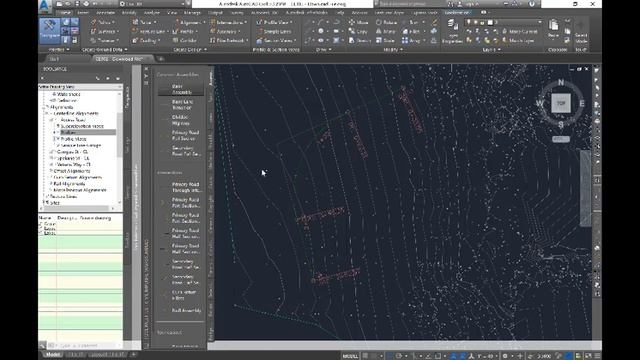Select the Curb Return Fillets palette tool
Screen dimensions: 640x360
point(181,295)
